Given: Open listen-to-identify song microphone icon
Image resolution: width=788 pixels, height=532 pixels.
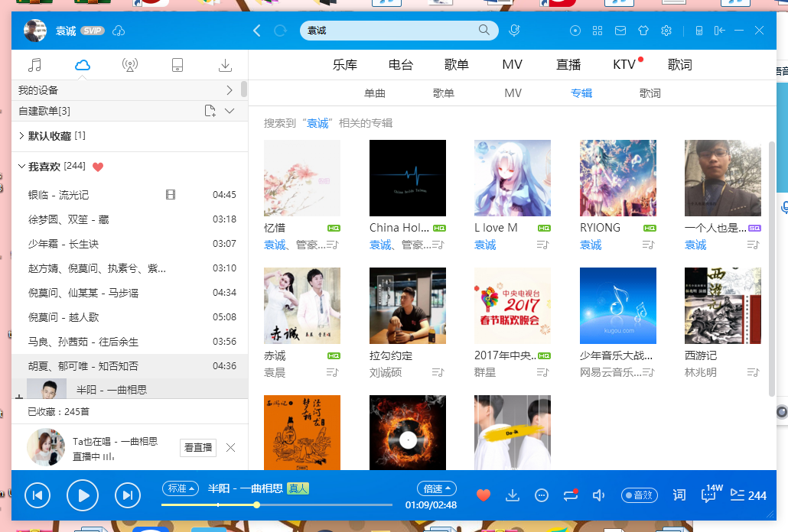Looking at the screenshot, I should 514,31.
